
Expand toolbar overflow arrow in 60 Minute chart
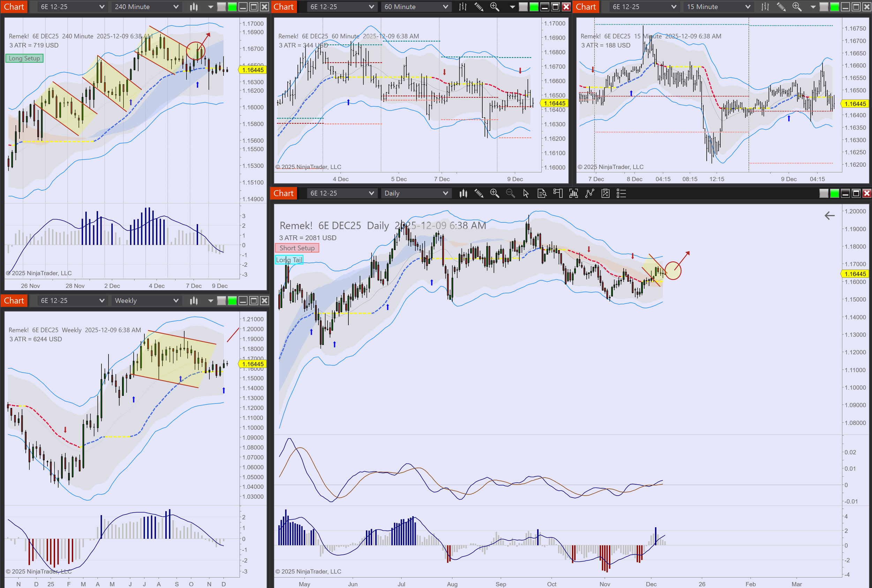[512, 7]
